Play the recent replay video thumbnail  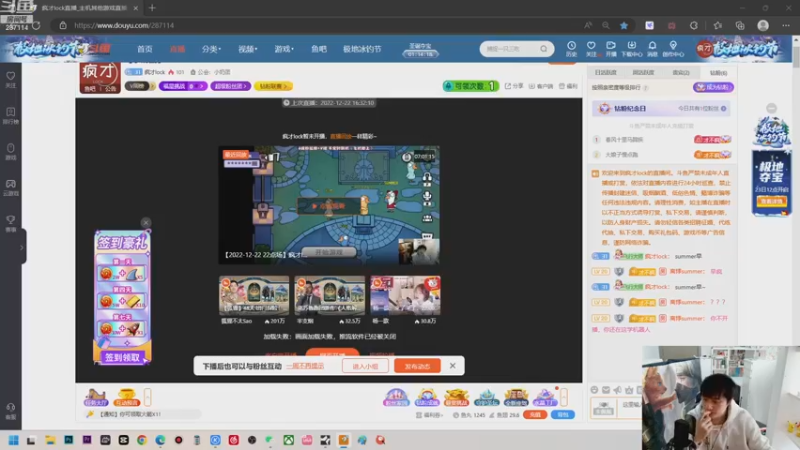click(x=329, y=205)
